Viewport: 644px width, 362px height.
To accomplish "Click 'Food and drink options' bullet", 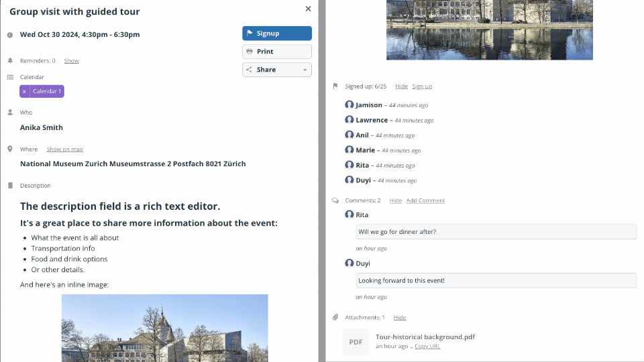I will (69, 259).
